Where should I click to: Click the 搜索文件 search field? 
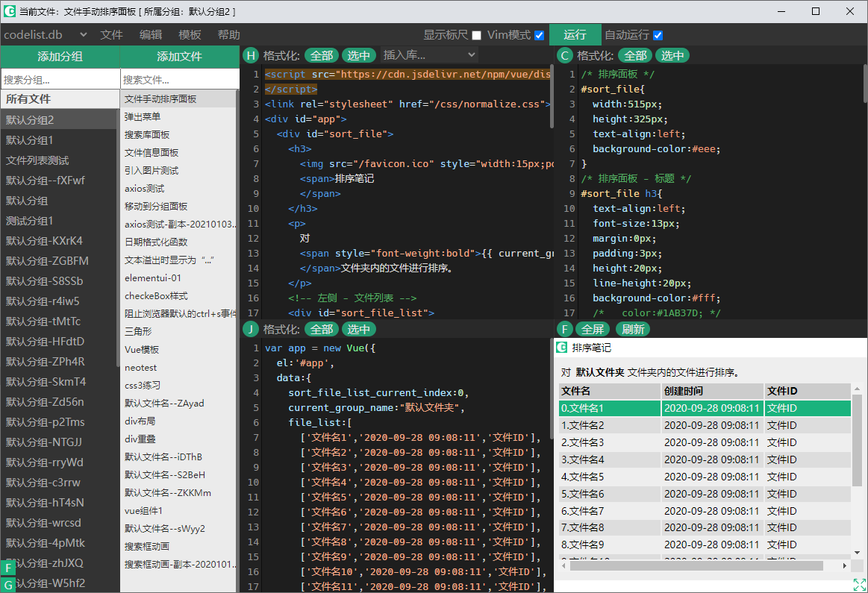pyautogui.click(x=180, y=80)
